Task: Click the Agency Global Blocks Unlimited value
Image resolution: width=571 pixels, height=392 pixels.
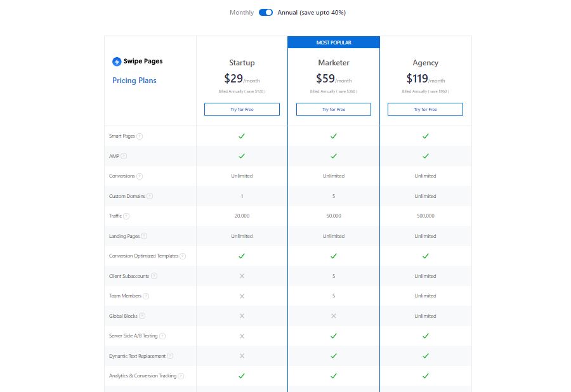Action: pos(425,316)
